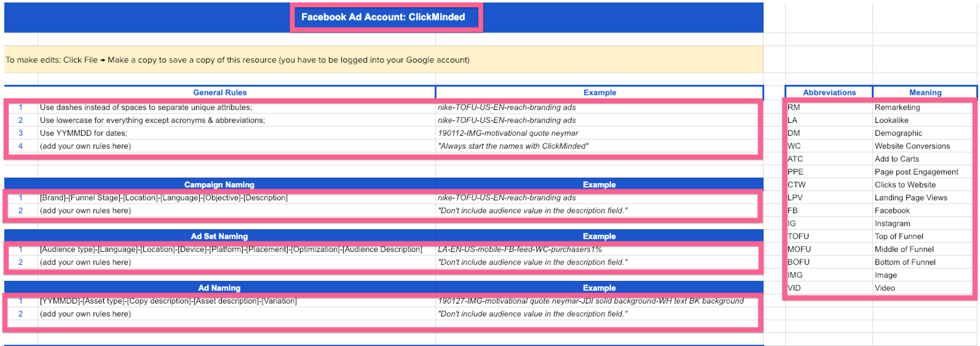Click the Facebook Ad Account: ClickMinded title cell

(383, 17)
